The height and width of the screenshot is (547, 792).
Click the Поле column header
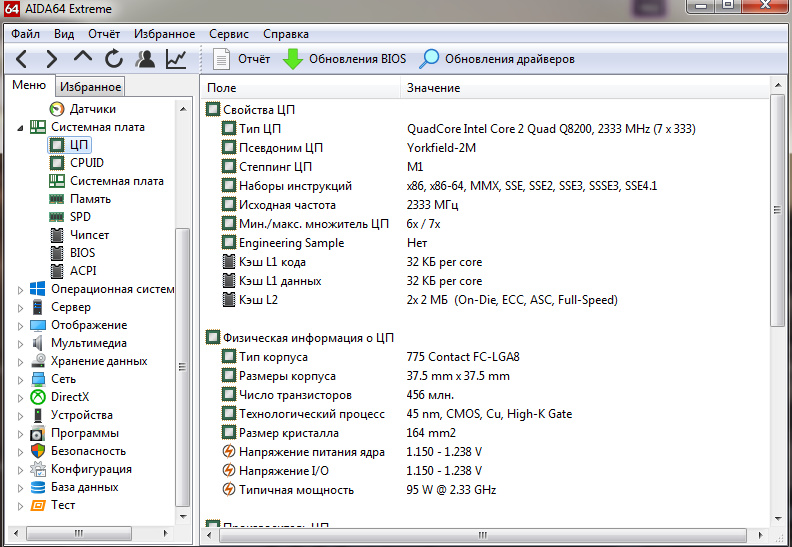click(302, 88)
